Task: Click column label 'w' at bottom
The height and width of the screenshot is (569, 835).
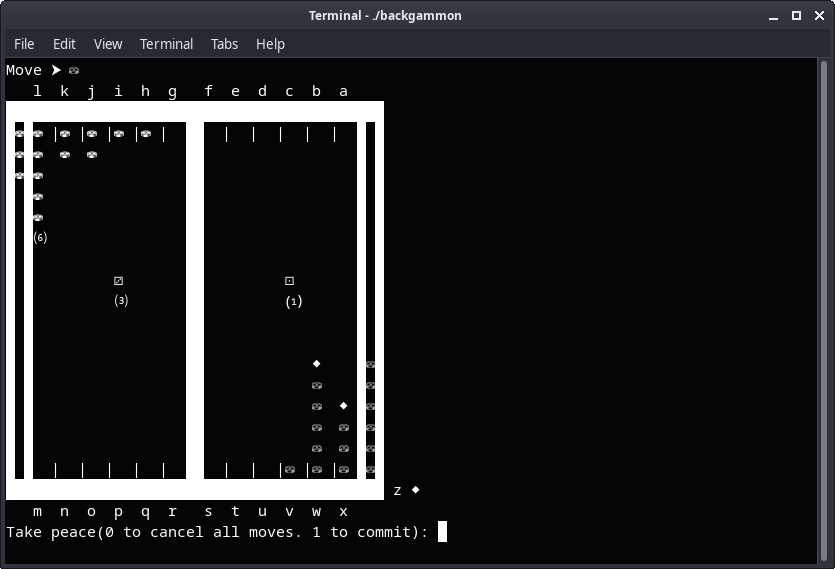Action: 316,512
